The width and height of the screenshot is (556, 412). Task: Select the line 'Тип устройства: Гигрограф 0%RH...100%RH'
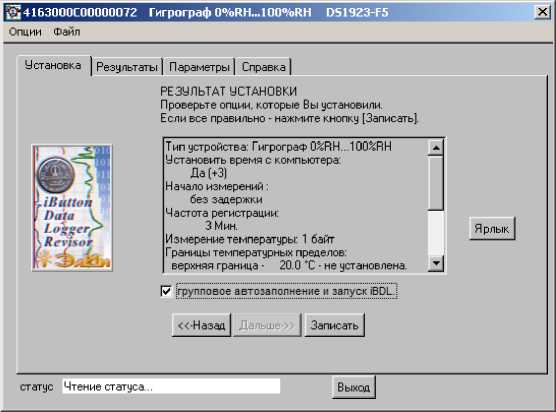[279, 146]
